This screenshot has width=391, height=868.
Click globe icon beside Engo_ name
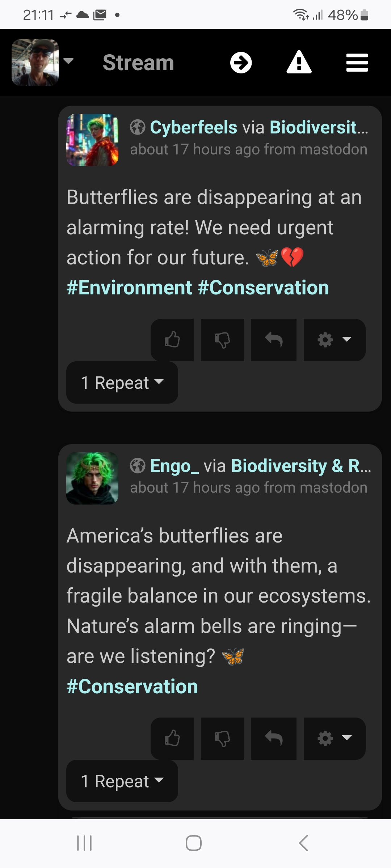[x=138, y=466]
